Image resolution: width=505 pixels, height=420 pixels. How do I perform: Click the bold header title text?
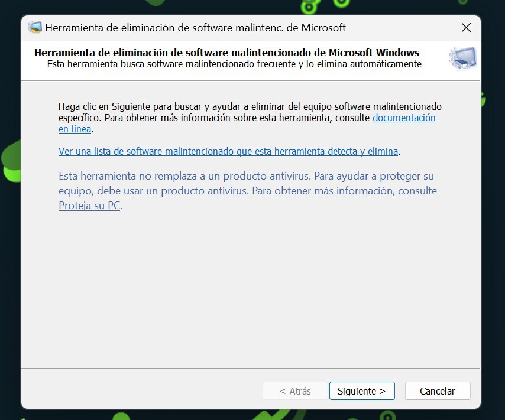coord(227,53)
